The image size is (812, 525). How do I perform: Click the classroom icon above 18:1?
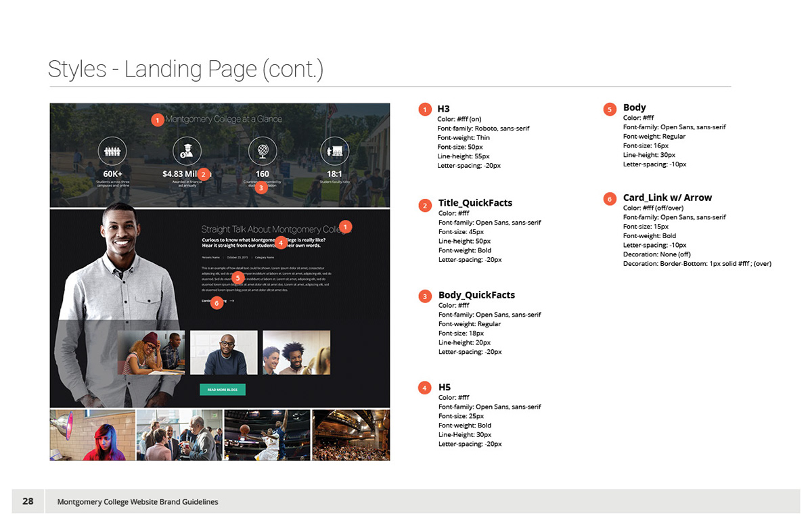point(334,151)
